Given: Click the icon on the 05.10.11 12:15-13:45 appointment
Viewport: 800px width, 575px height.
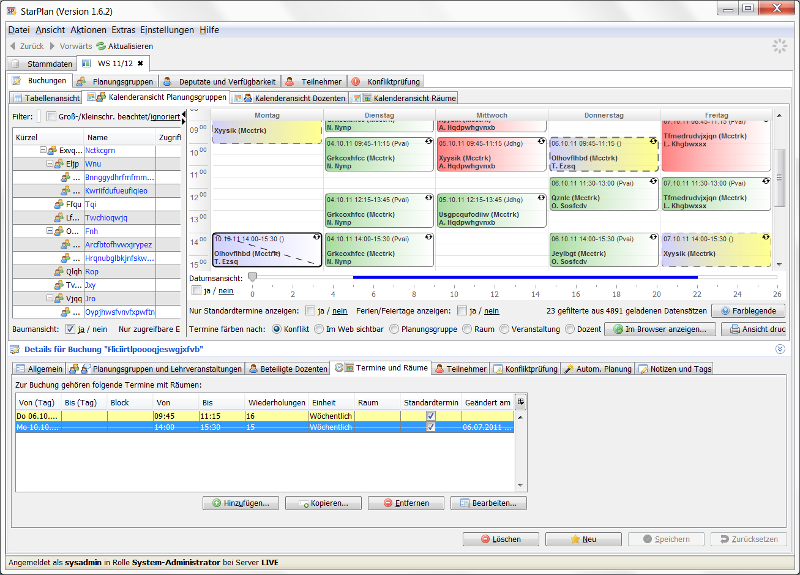Looking at the screenshot, I should [x=541, y=198].
